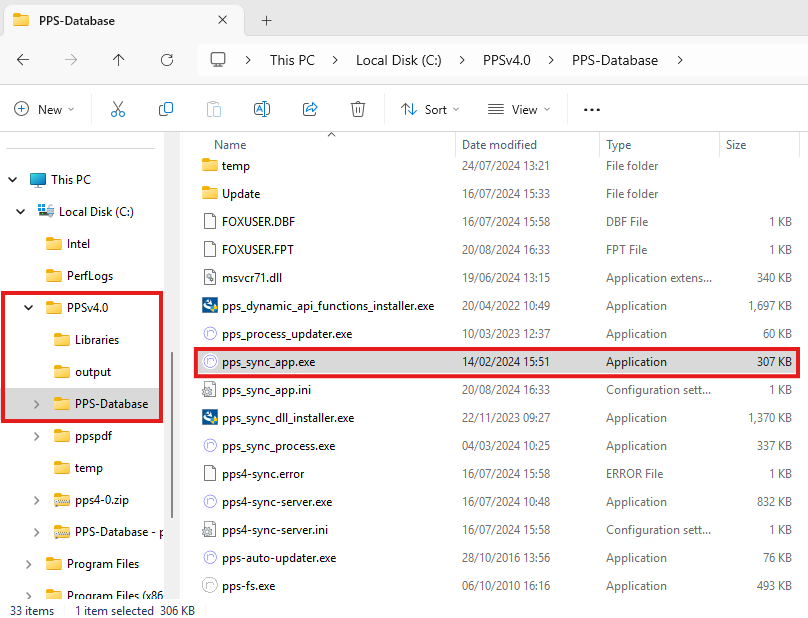Click Local Disk (C:) breadcrumb
The width and height of the screenshot is (808, 618).
(398, 60)
